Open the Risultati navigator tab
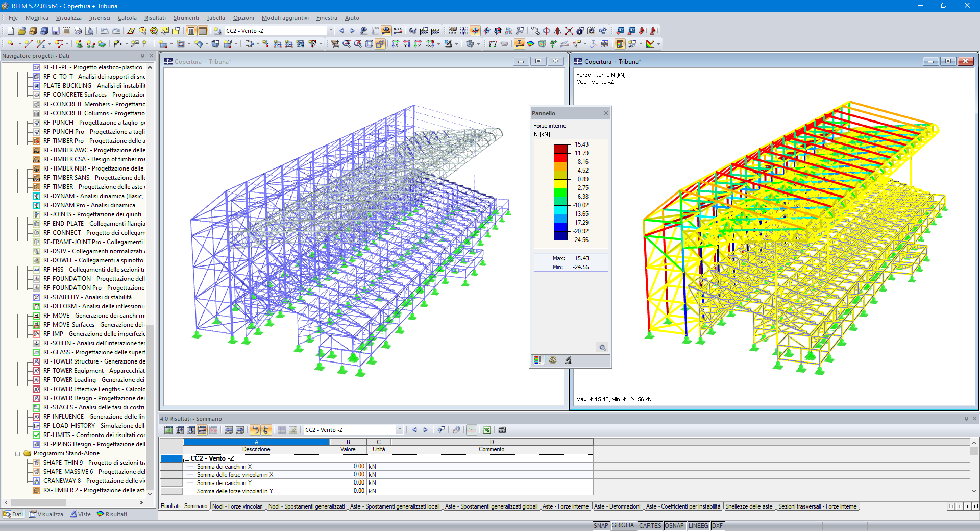Image resolution: width=980 pixels, height=531 pixels. [112, 514]
